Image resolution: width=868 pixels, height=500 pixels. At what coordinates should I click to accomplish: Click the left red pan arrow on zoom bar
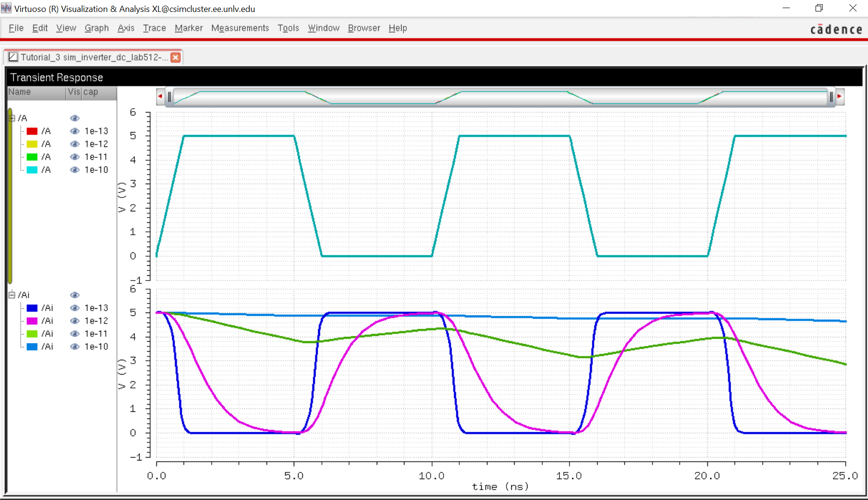click(x=160, y=96)
